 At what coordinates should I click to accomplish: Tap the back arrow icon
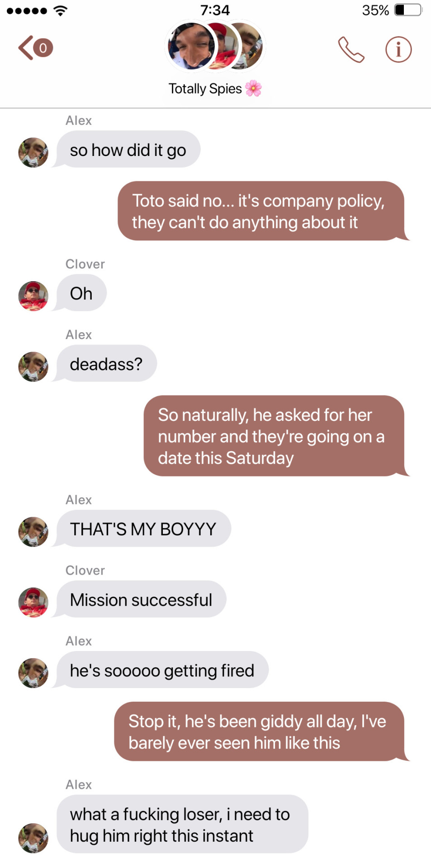tap(25, 47)
